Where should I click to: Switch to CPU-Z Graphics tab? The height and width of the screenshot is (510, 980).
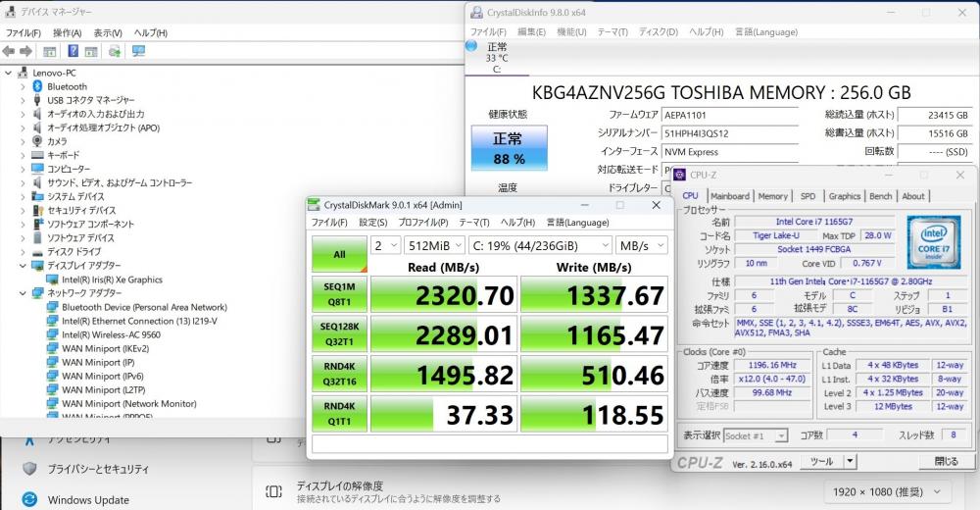pyautogui.click(x=845, y=196)
